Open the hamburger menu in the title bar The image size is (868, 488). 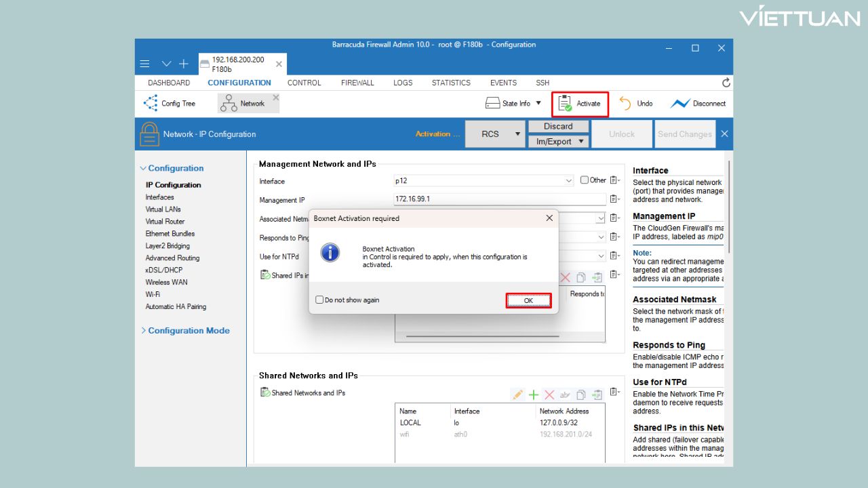click(144, 64)
